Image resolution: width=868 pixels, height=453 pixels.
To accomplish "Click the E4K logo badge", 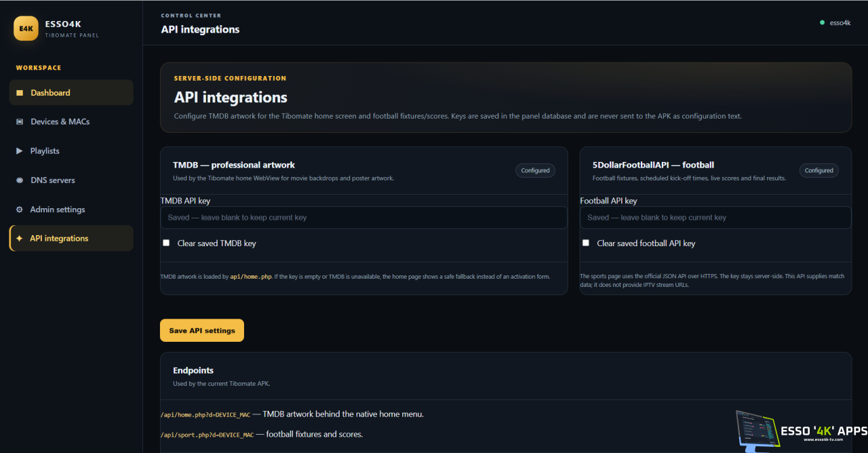I will (26, 28).
